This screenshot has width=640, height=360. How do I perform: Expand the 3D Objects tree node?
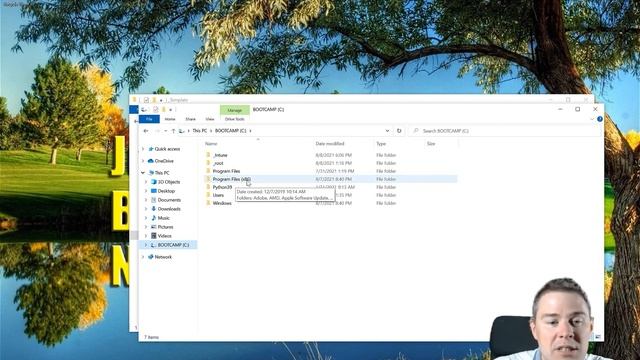pyautogui.click(x=146, y=182)
